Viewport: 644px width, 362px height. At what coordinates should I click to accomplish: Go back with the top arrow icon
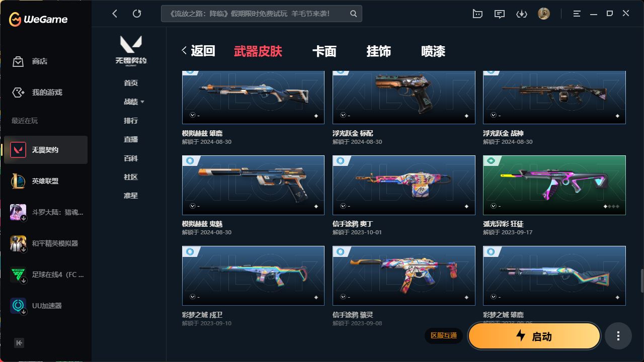[115, 14]
